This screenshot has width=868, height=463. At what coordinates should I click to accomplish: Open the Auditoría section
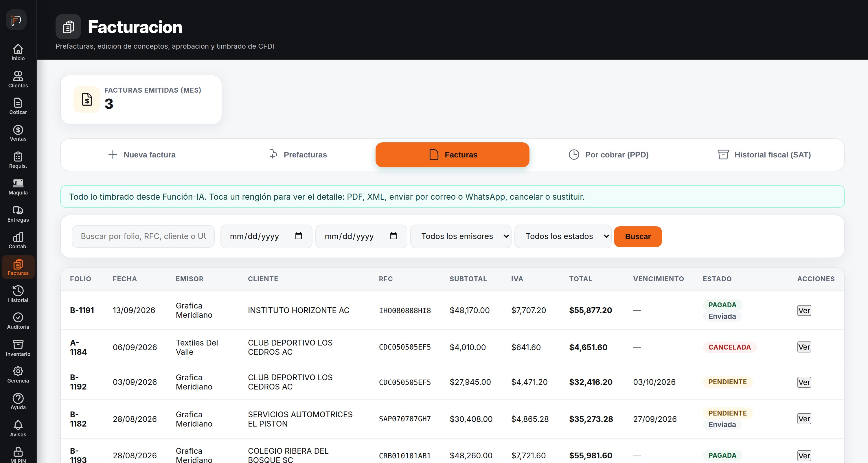[x=18, y=321]
